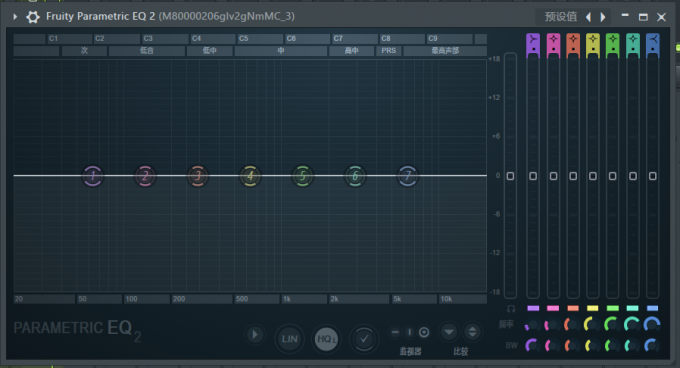Expand the plugin window menu arrow

pyautogui.click(x=15, y=17)
